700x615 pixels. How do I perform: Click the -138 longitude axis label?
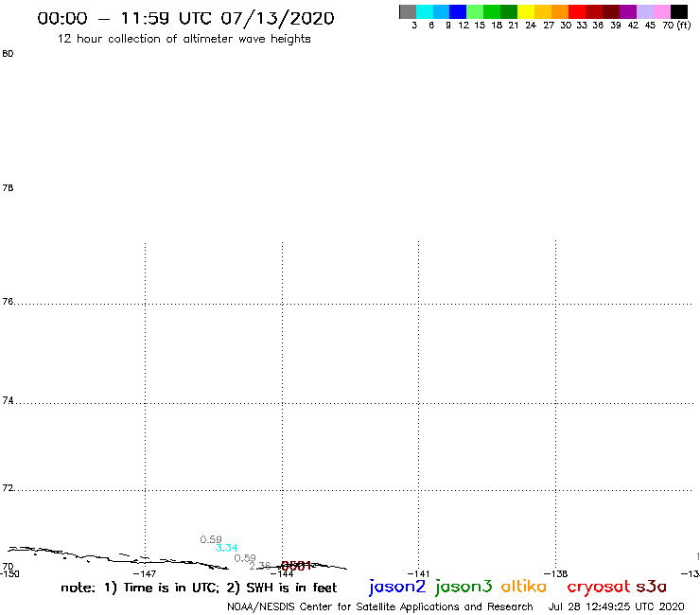555,574
